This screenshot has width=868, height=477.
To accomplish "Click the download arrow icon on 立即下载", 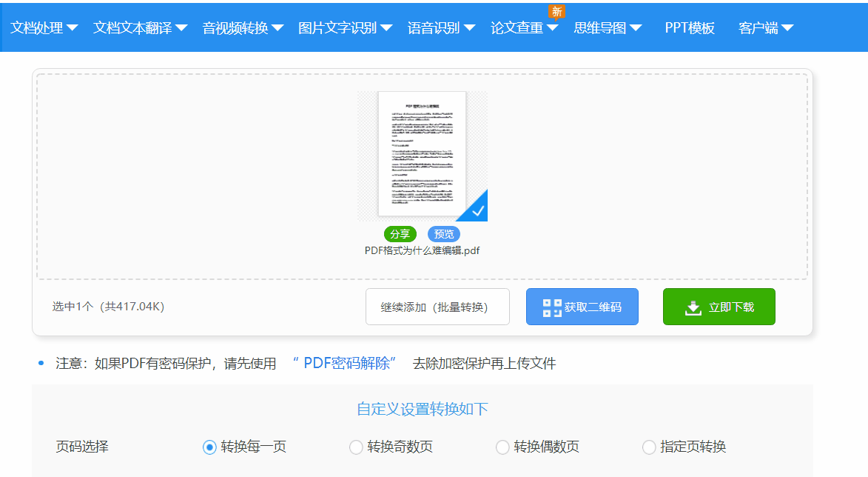I will point(692,306).
